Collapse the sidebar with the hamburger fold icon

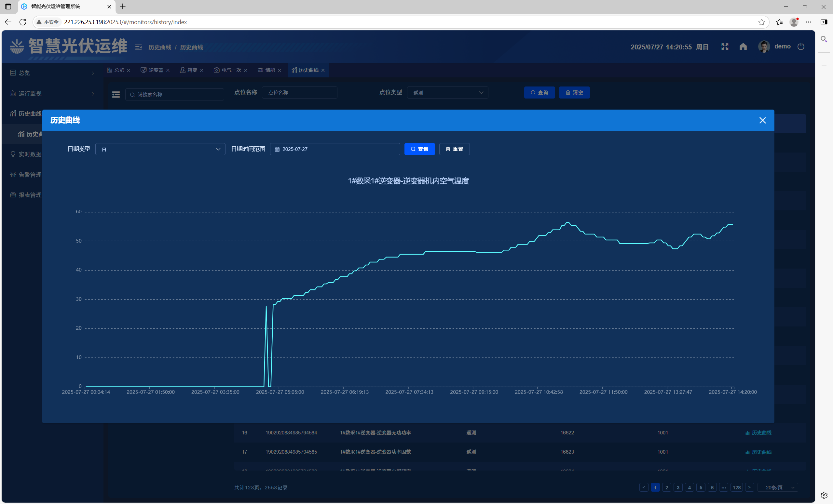point(138,47)
